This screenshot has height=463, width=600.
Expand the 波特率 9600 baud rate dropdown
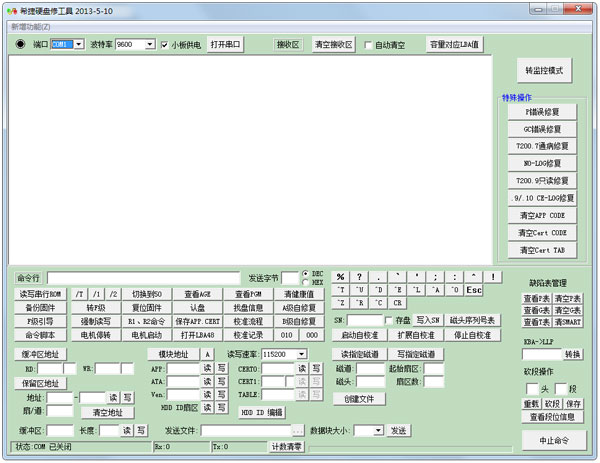point(150,45)
